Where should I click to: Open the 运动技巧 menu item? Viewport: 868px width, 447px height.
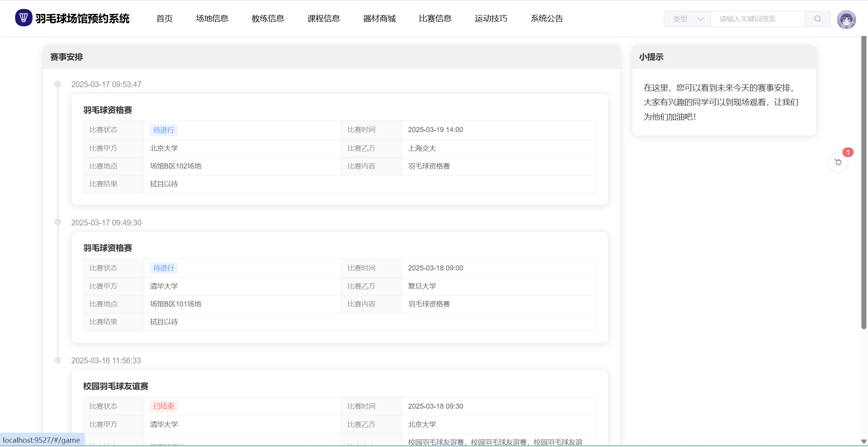[491, 19]
